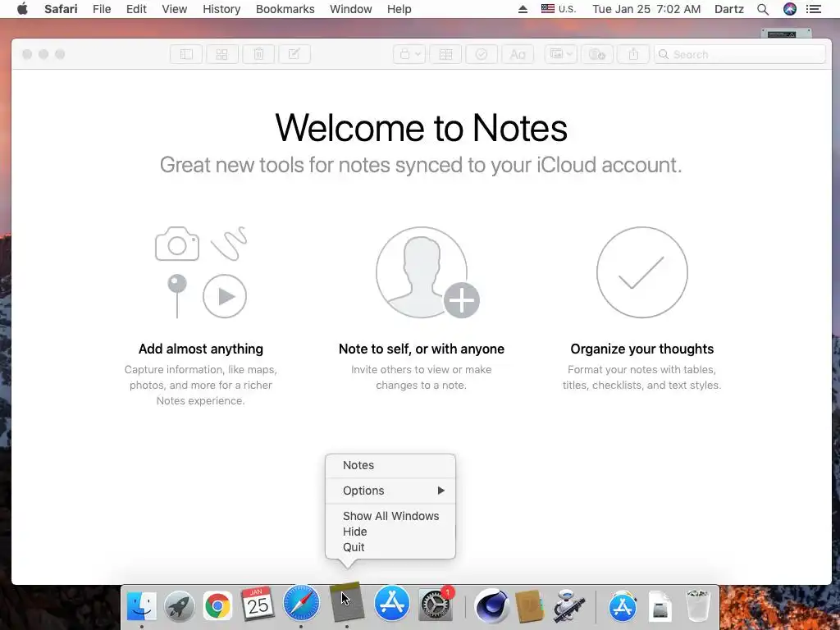
Task: Click the trash delete-note toolbar button
Action: pos(258,54)
